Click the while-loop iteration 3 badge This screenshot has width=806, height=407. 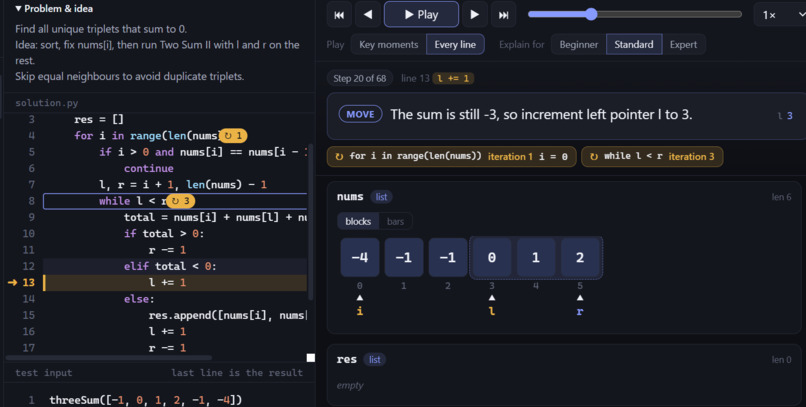click(x=652, y=156)
